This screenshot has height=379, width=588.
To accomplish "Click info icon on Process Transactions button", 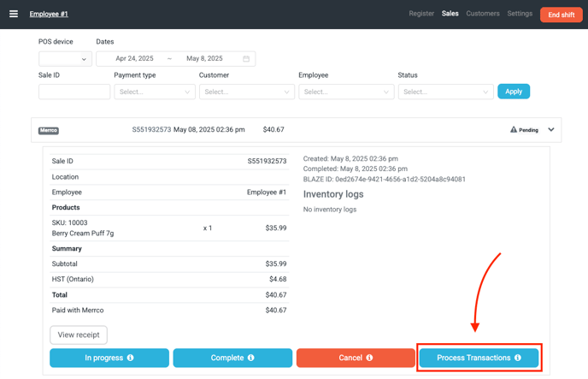I will pyautogui.click(x=518, y=358).
